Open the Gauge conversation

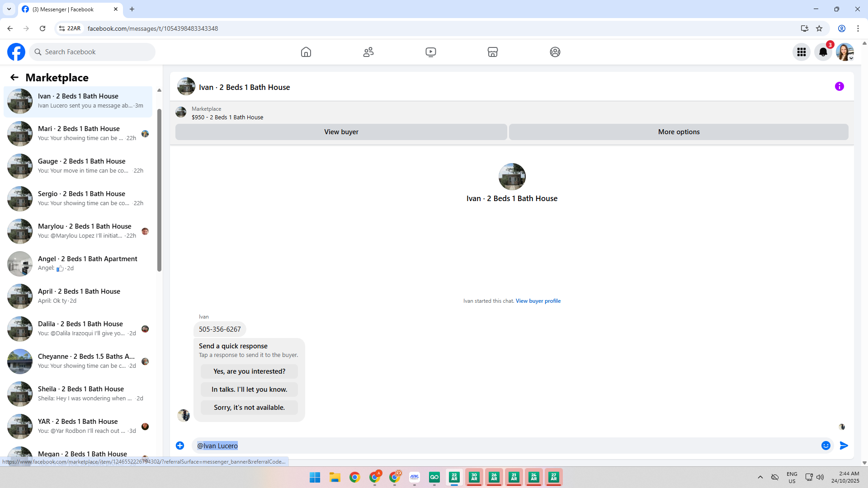pos(78,166)
